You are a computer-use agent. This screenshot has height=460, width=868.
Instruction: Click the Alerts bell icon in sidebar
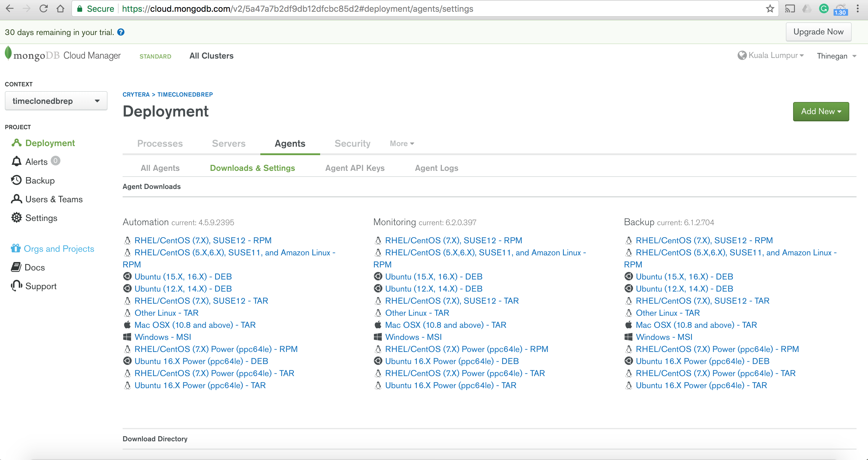click(17, 161)
